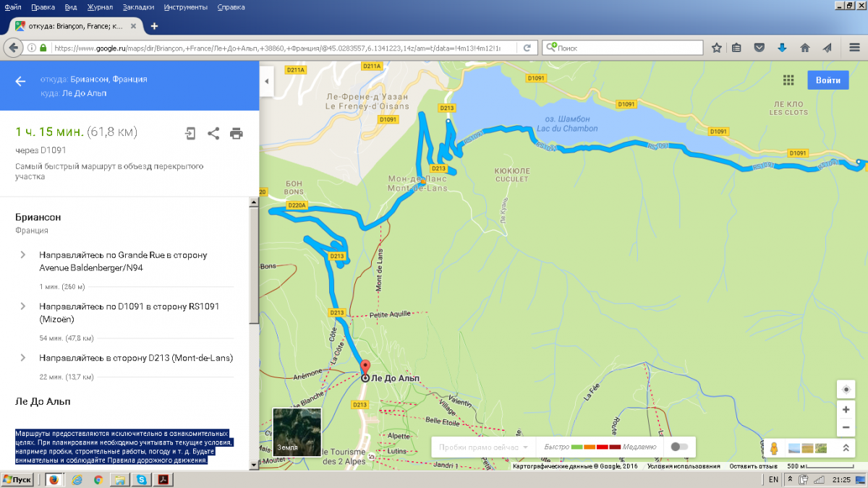Print the directions with printer icon
Screen dimensions: 868x488
(236, 133)
